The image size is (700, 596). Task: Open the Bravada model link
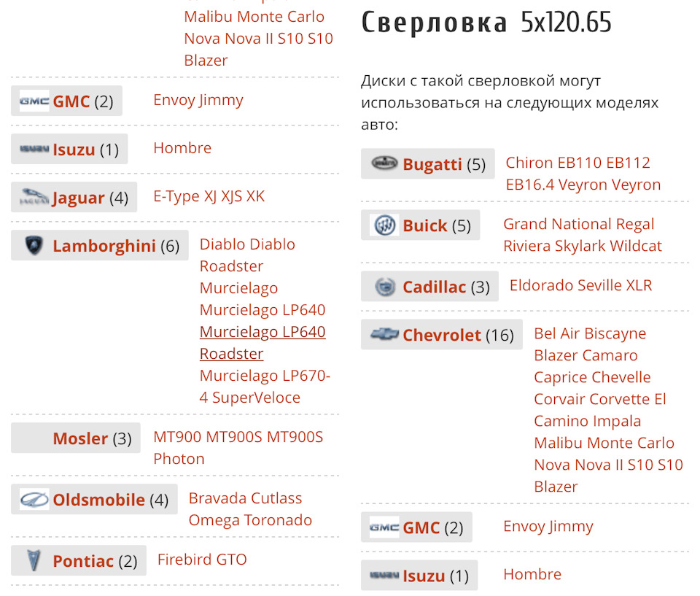(218, 498)
